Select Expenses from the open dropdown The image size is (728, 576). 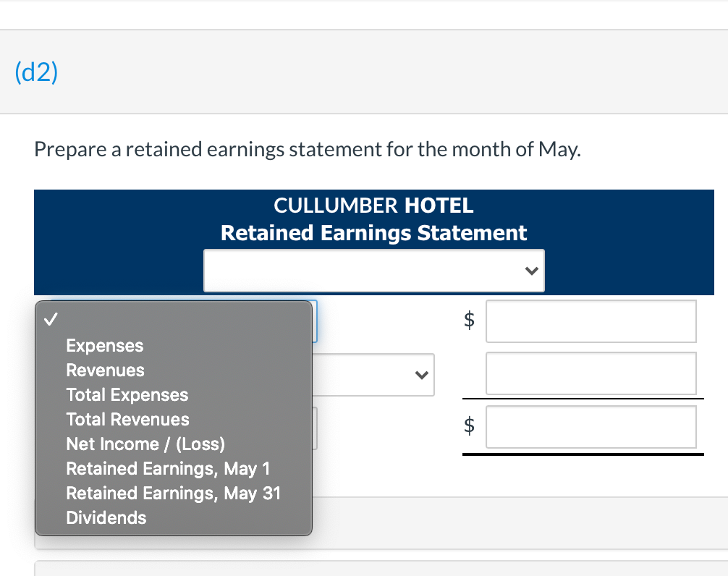coord(103,345)
